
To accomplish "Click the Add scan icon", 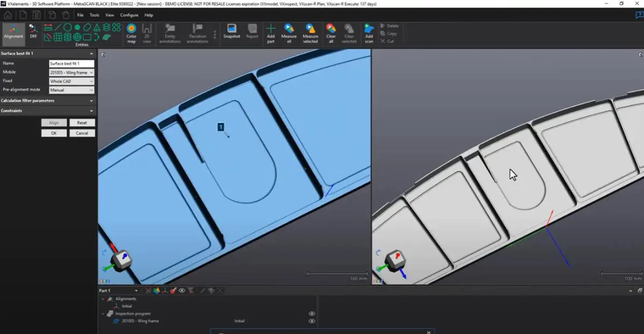I will [369, 32].
